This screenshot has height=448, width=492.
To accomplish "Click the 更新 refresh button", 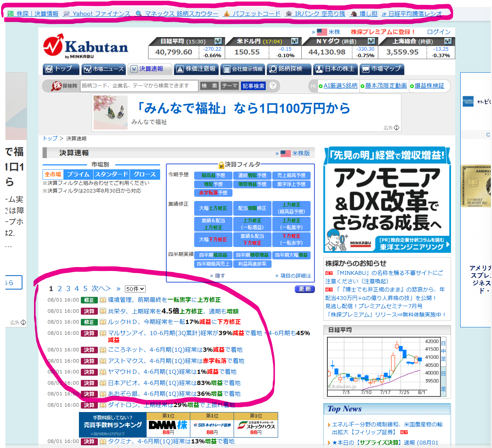I will [x=305, y=289].
